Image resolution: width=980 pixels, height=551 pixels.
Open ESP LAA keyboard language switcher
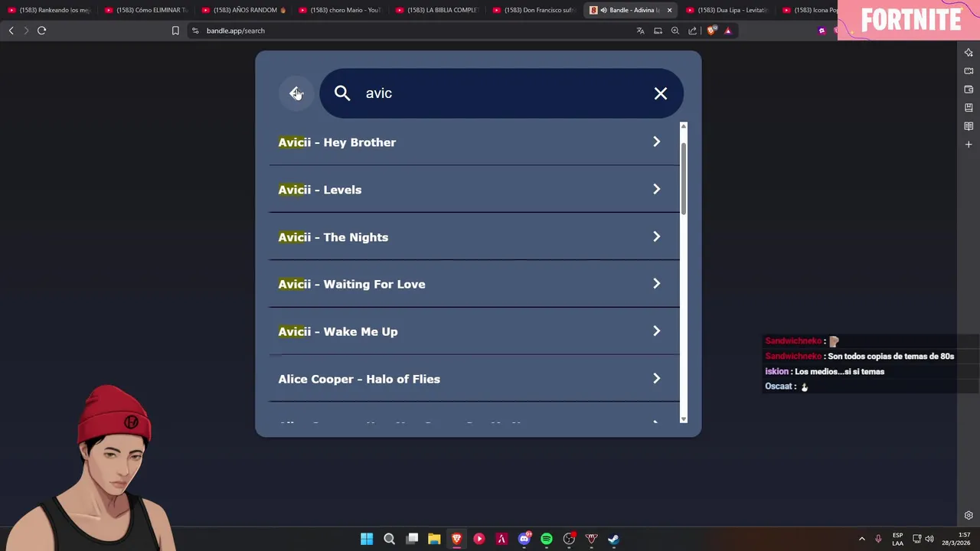pos(897,539)
